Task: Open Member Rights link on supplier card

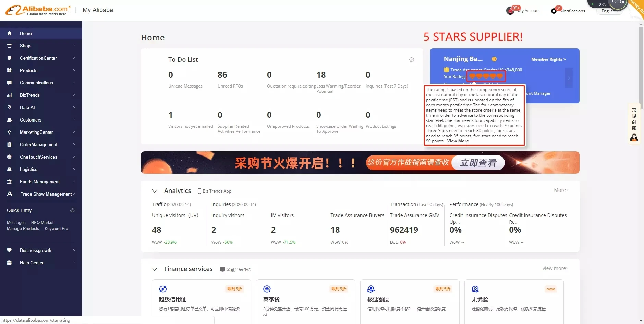Action: 548,59
